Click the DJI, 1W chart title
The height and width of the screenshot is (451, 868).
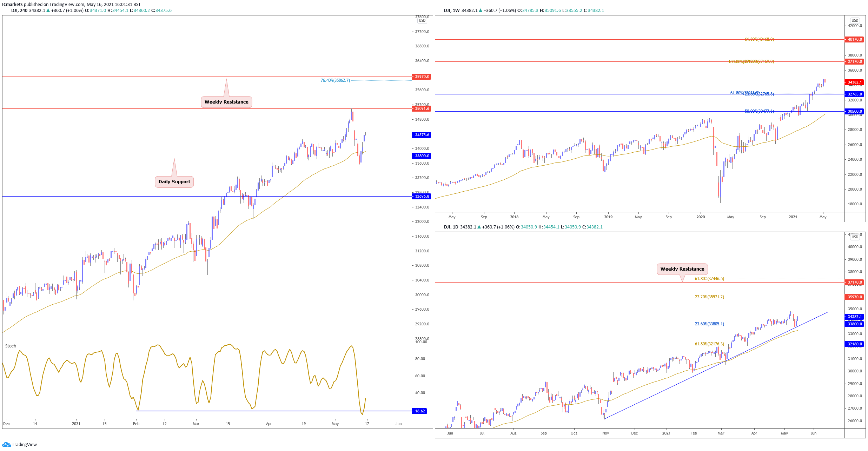tap(452, 11)
